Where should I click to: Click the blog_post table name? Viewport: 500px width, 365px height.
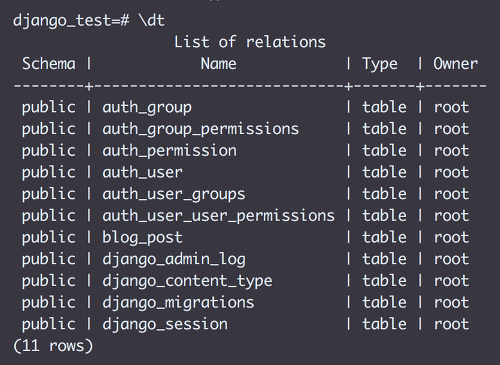pos(143,238)
